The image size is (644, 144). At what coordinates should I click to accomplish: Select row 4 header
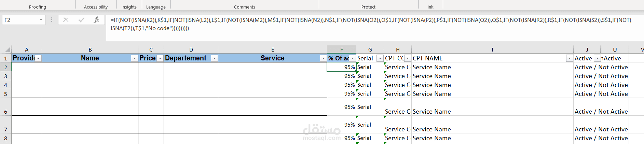click(x=5, y=85)
